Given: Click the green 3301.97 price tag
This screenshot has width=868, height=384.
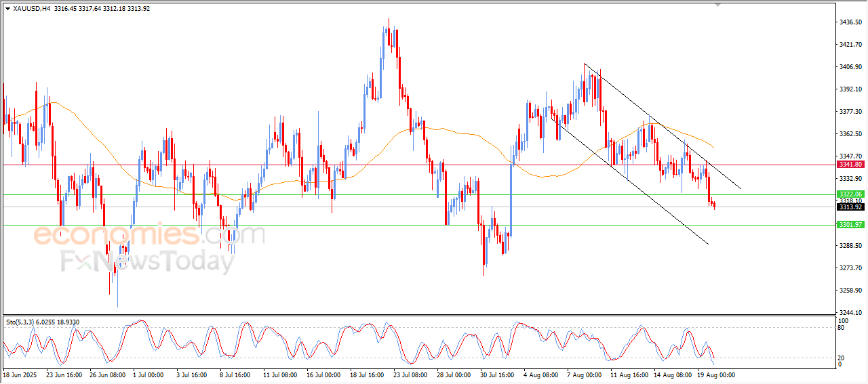Looking at the screenshot, I should pos(850,225).
